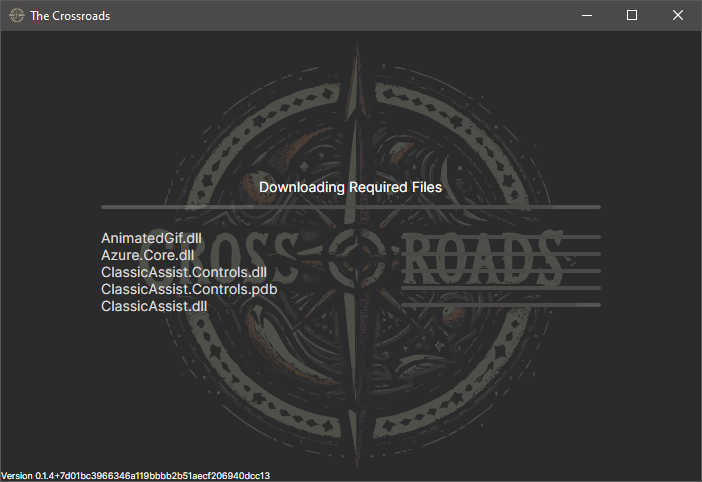Click the "ROADS" lettering in background logo
702x482 pixels.
480,258
